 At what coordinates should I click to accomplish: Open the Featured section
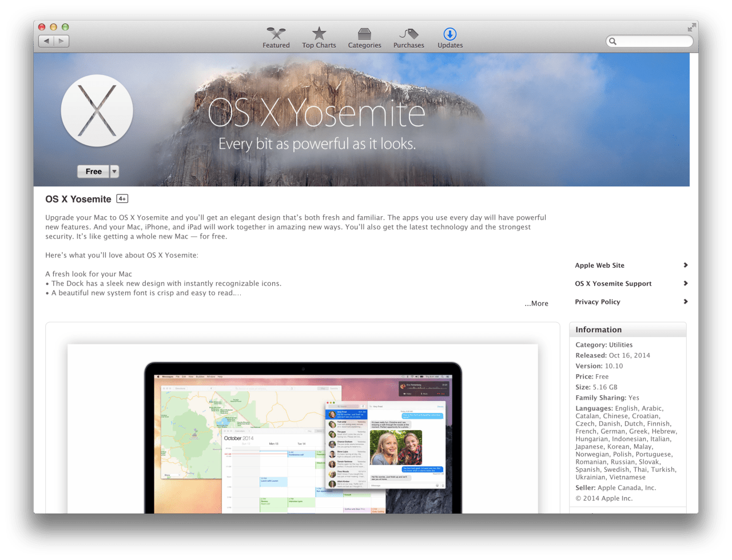coord(276,37)
